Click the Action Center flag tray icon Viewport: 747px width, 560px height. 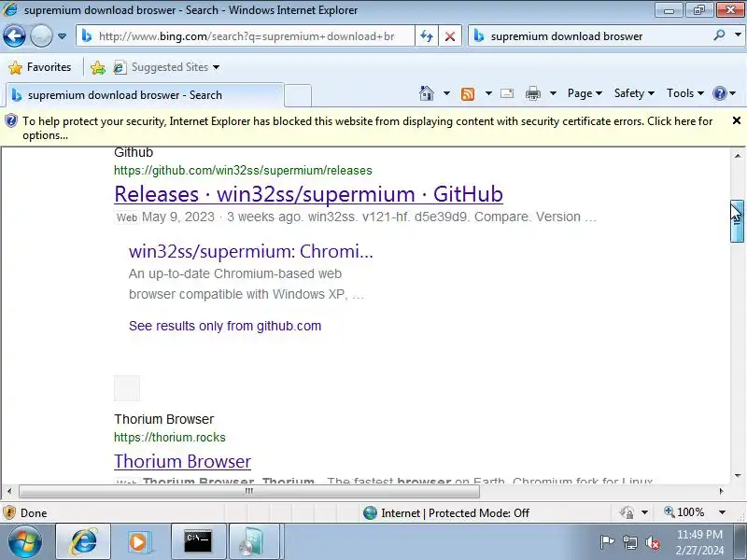coord(607,542)
